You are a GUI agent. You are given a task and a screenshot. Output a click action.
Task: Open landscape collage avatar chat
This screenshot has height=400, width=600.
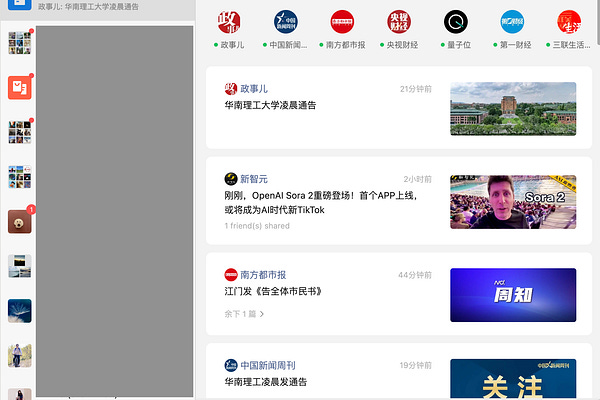tap(20, 266)
